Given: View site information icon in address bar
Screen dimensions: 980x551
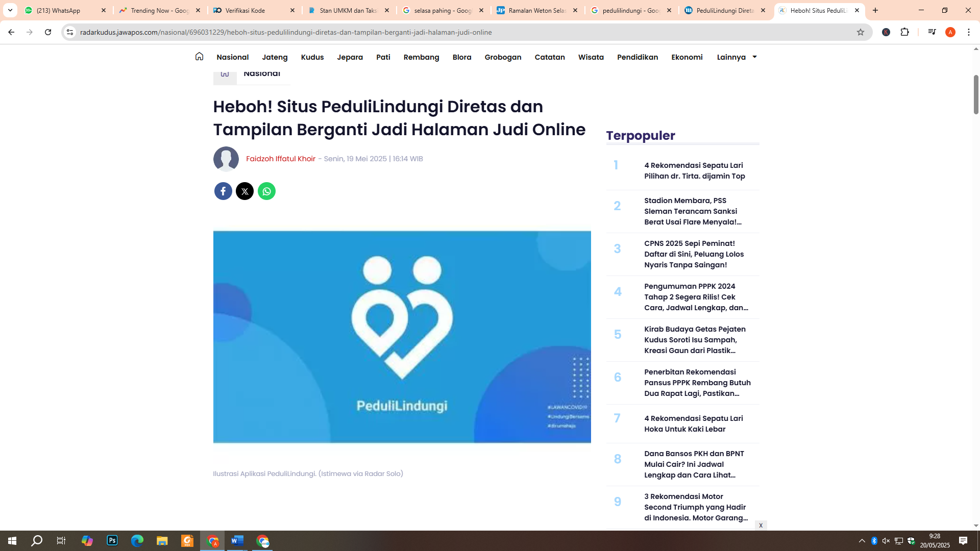Looking at the screenshot, I should (70, 32).
